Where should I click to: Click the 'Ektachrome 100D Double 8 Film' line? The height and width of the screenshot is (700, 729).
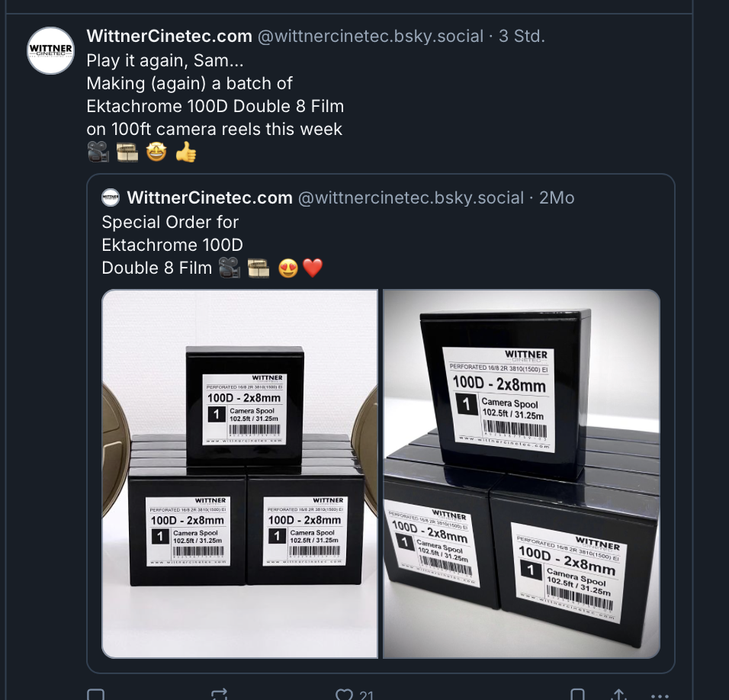(x=215, y=106)
